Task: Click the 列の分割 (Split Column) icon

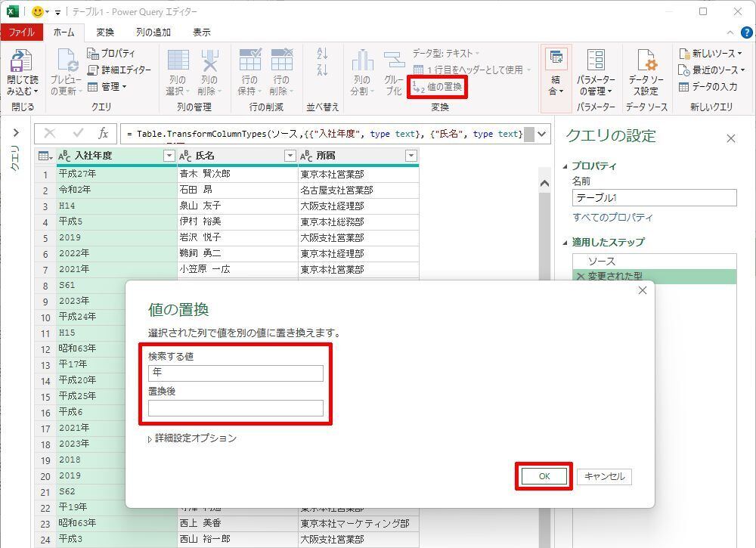Action: click(362, 62)
